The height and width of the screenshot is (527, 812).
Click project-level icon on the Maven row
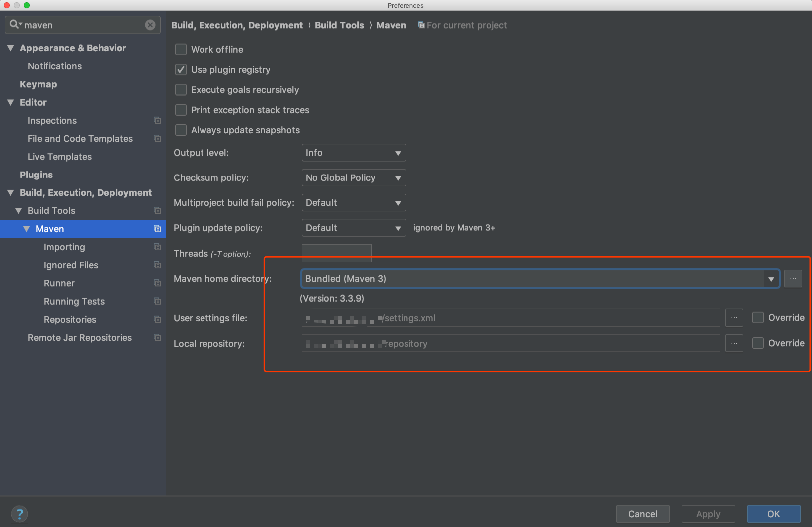click(x=157, y=229)
